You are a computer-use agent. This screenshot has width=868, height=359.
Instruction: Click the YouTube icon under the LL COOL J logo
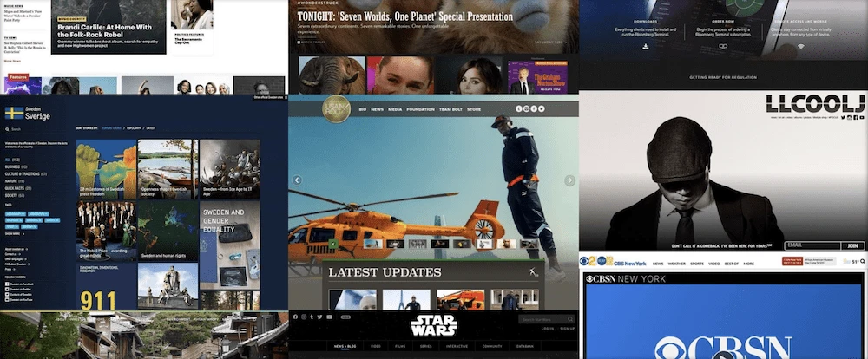click(862, 117)
